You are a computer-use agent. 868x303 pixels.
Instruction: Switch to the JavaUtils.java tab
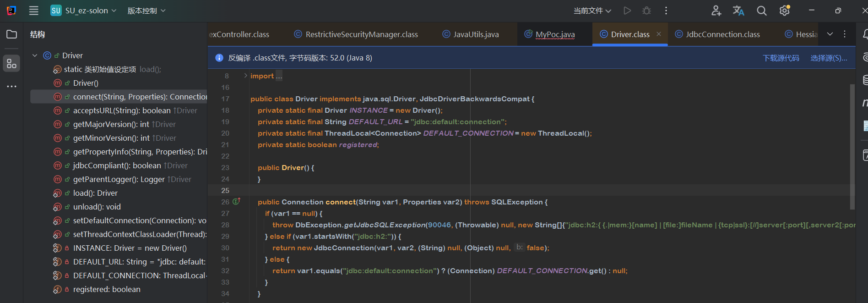(471, 34)
